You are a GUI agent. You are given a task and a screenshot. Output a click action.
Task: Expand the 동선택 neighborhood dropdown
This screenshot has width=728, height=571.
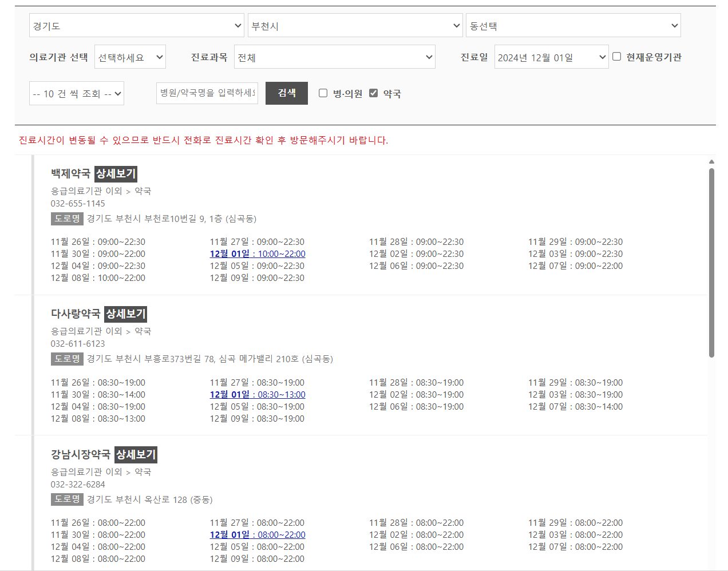[x=573, y=25]
